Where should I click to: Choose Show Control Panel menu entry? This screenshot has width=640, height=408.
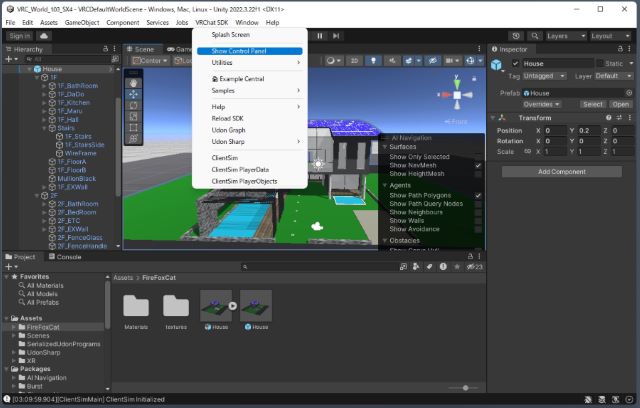click(250, 51)
